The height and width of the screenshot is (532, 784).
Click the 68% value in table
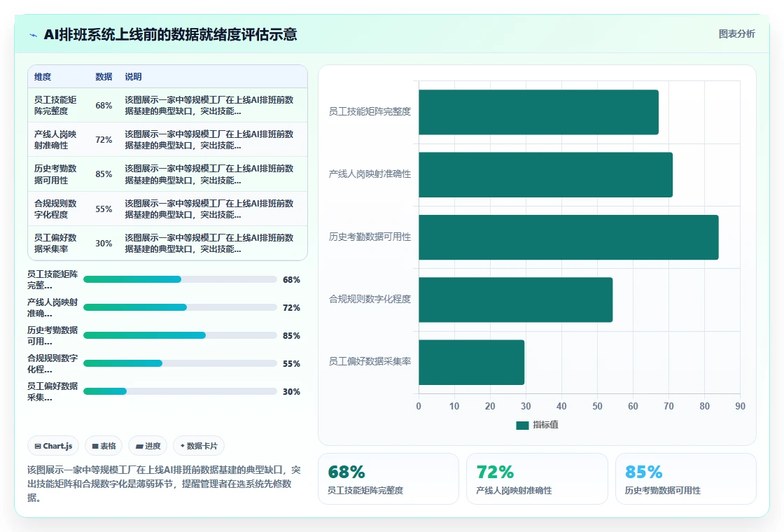pos(104,106)
